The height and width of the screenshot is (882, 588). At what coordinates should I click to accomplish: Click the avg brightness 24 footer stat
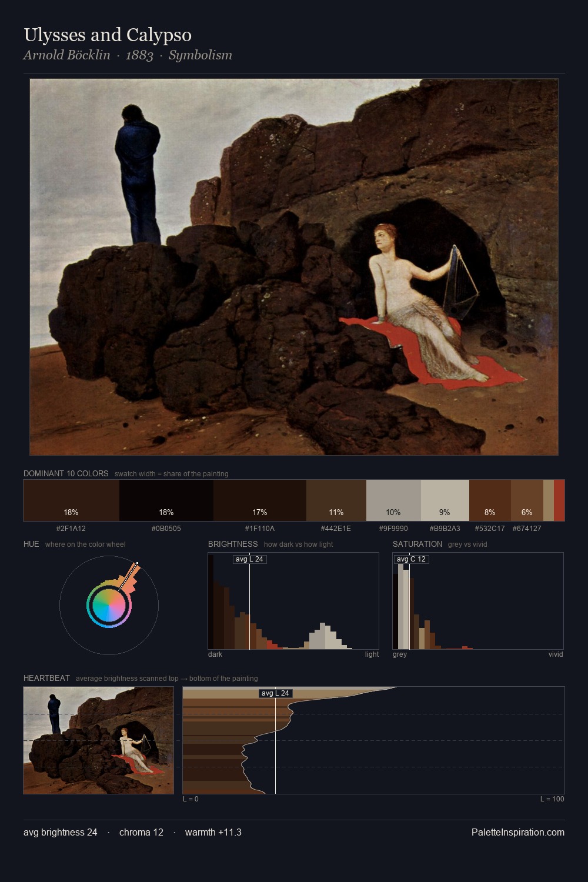pos(61,833)
